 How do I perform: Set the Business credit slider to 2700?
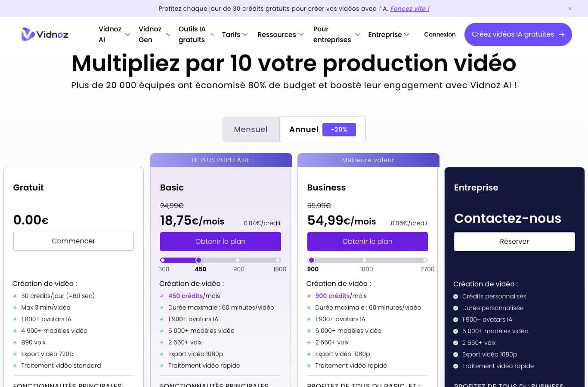(425, 260)
